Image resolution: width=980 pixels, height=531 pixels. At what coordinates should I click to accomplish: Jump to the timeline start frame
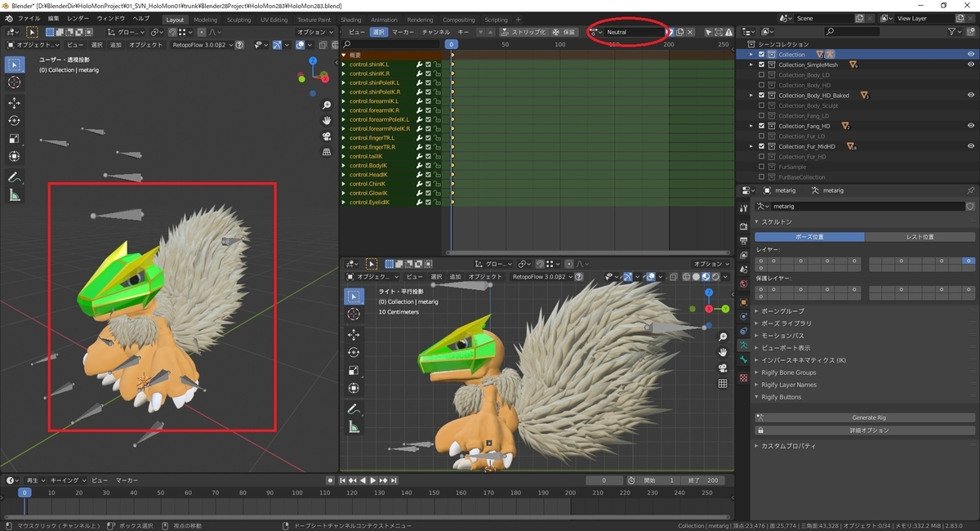coord(343,480)
